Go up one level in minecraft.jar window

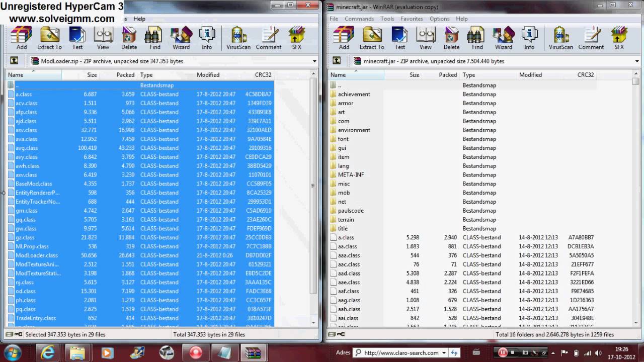point(337,61)
